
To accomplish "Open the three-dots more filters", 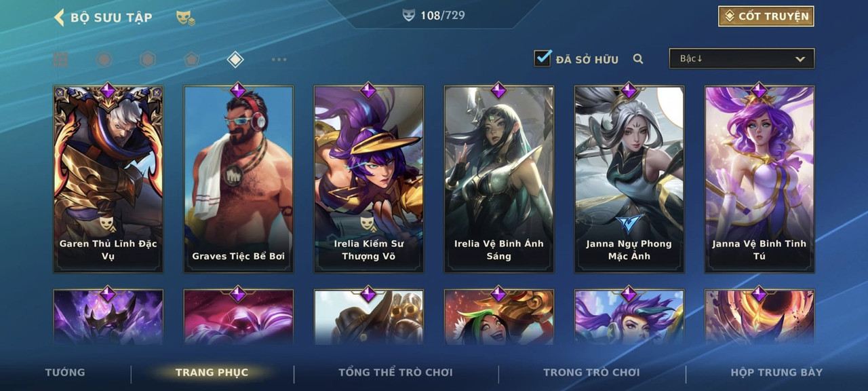I will [279, 60].
